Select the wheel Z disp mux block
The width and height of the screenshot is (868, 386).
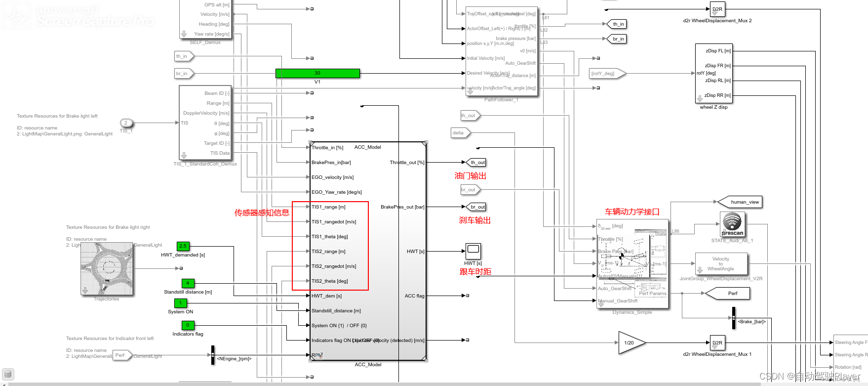(713, 73)
